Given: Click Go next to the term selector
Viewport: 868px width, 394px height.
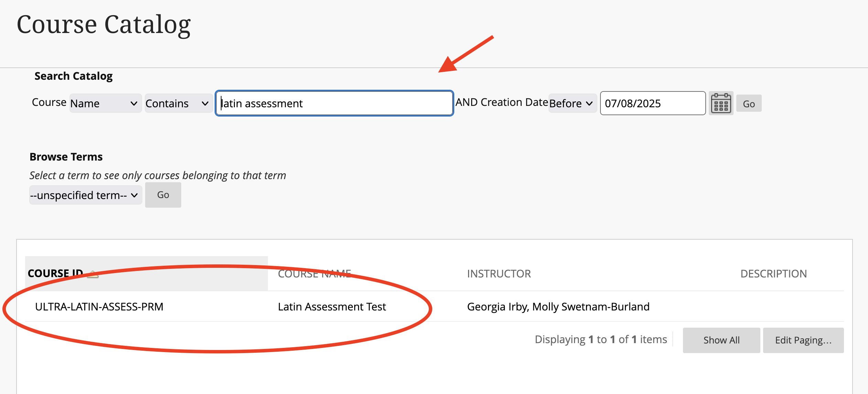Looking at the screenshot, I should 163,195.
